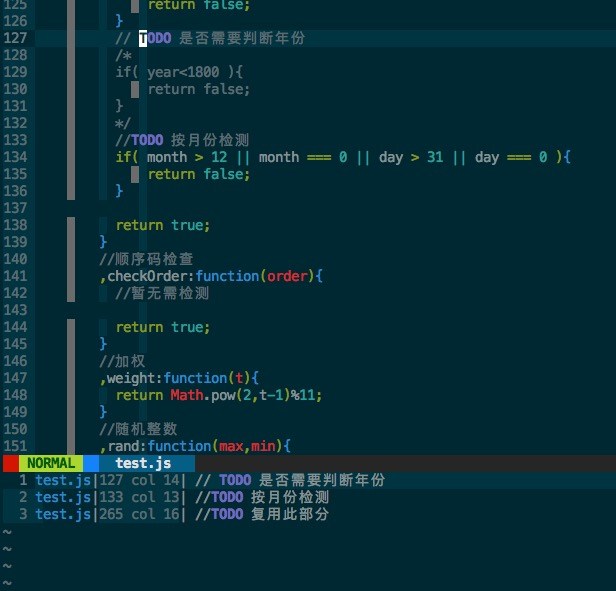
Task: Click the test.js filename in the status line
Action: [143, 463]
